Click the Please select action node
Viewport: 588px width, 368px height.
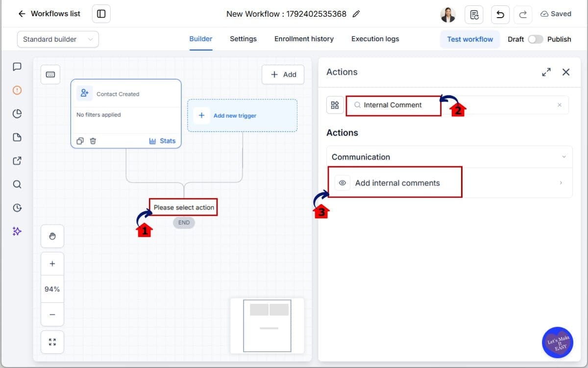click(x=184, y=208)
